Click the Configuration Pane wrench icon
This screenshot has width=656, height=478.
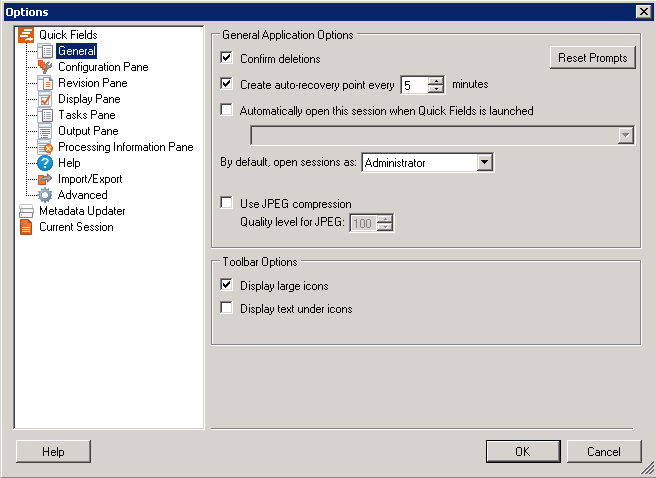[x=45, y=67]
